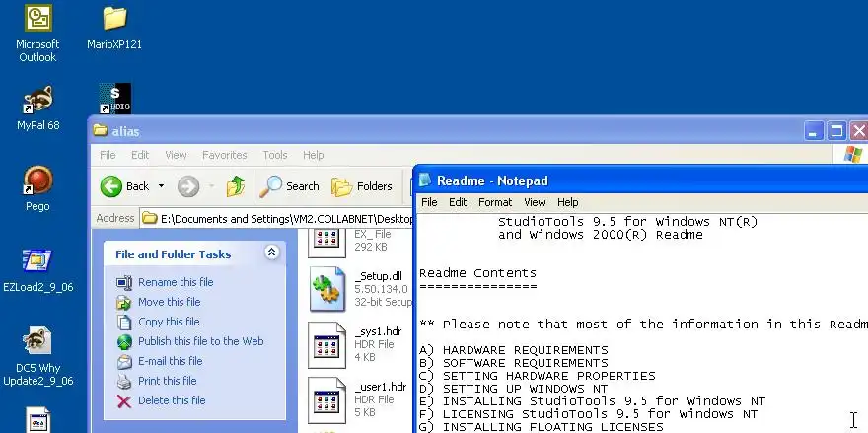Click Copy this file link
This screenshot has width=868, height=433.
click(169, 322)
